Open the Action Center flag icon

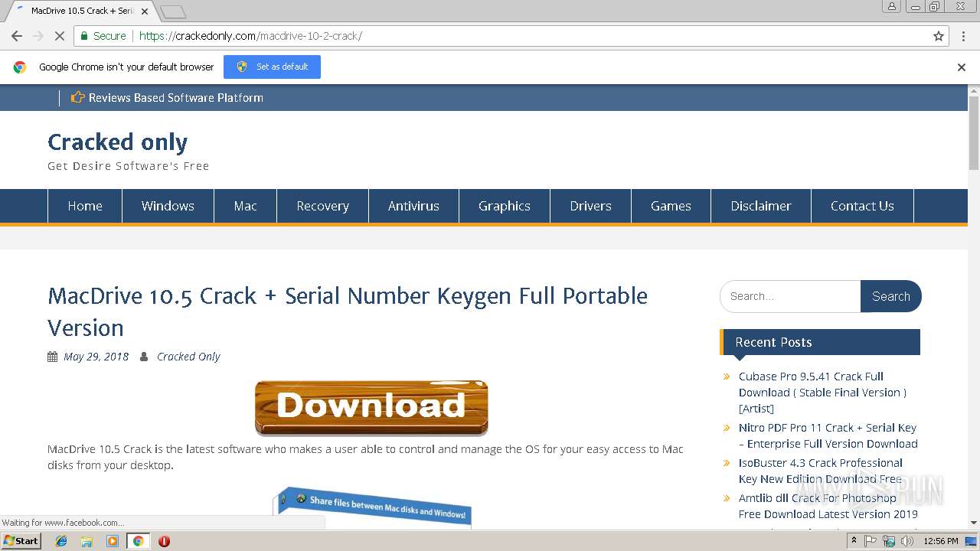pos(871,541)
